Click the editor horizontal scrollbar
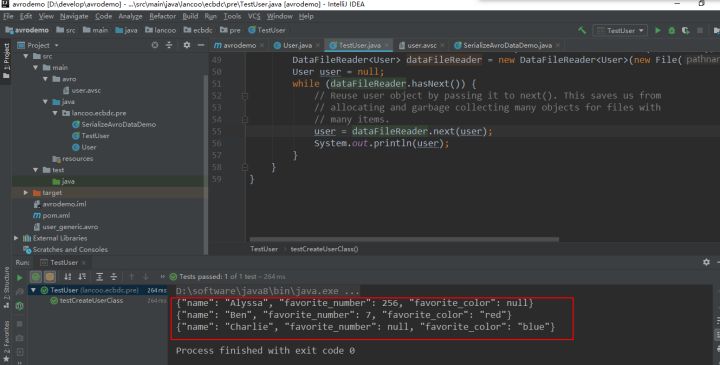 pyautogui.click(x=404, y=239)
